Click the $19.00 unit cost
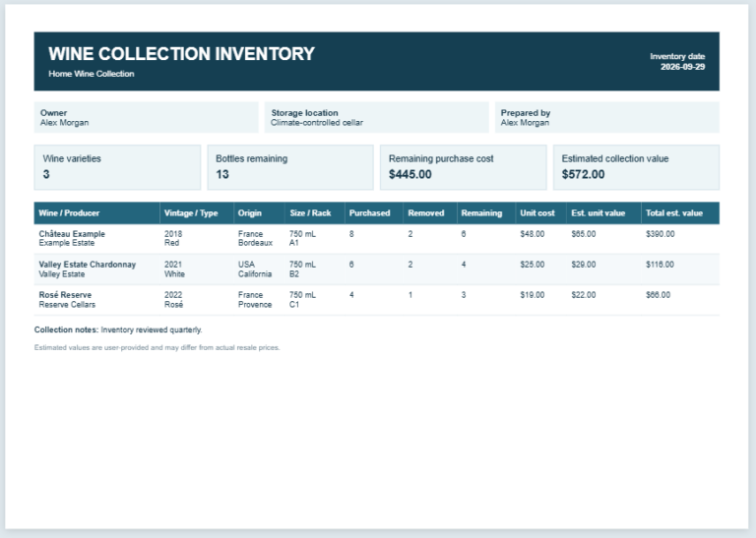 click(x=533, y=295)
